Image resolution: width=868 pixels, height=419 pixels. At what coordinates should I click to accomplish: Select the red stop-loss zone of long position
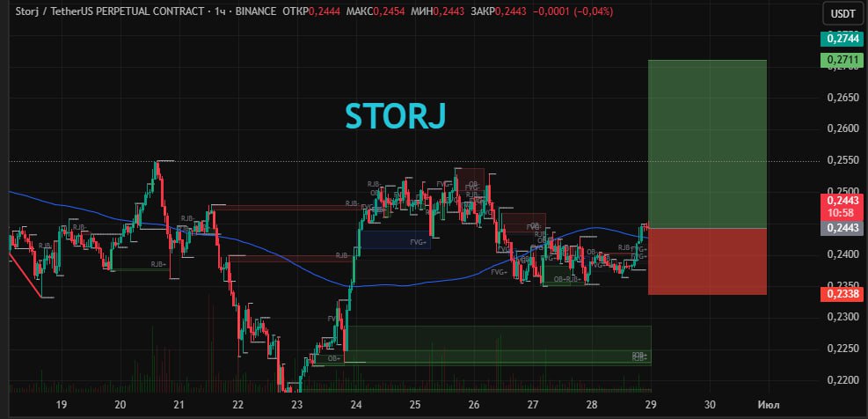(x=707, y=261)
